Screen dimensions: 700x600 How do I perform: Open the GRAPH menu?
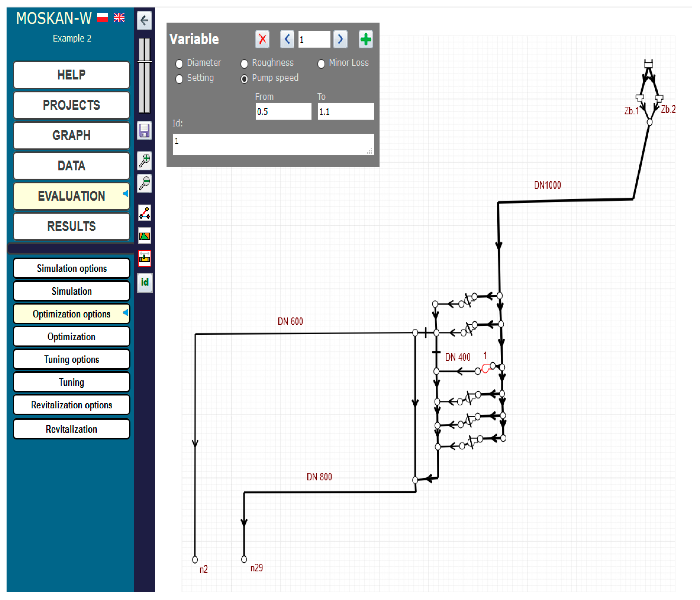(72, 135)
